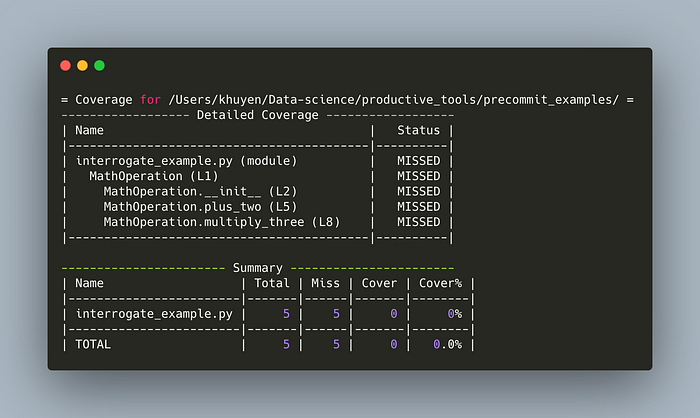The image size is (700, 418).
Task: Click the 'Cover' column header
Action: [x=379, y=283]
